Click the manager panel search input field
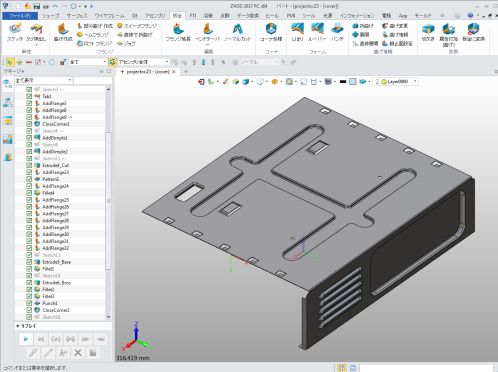Screen dimensions: 498x372 tap(93, 80)
